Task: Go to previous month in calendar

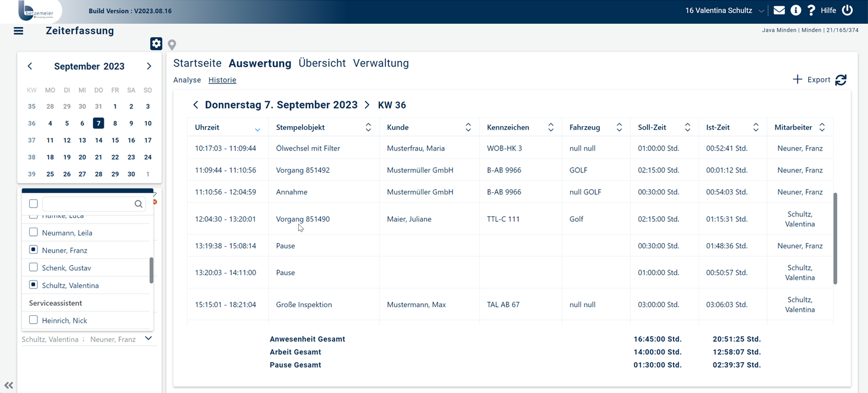Action: pyautogui.click(x=30, y=66)
